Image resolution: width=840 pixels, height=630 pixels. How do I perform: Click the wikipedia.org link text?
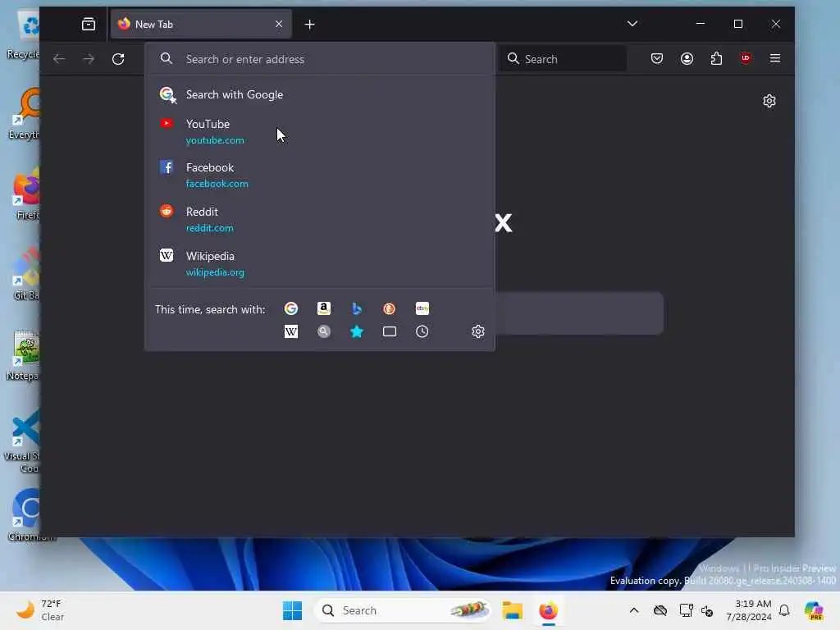(215, 272)
